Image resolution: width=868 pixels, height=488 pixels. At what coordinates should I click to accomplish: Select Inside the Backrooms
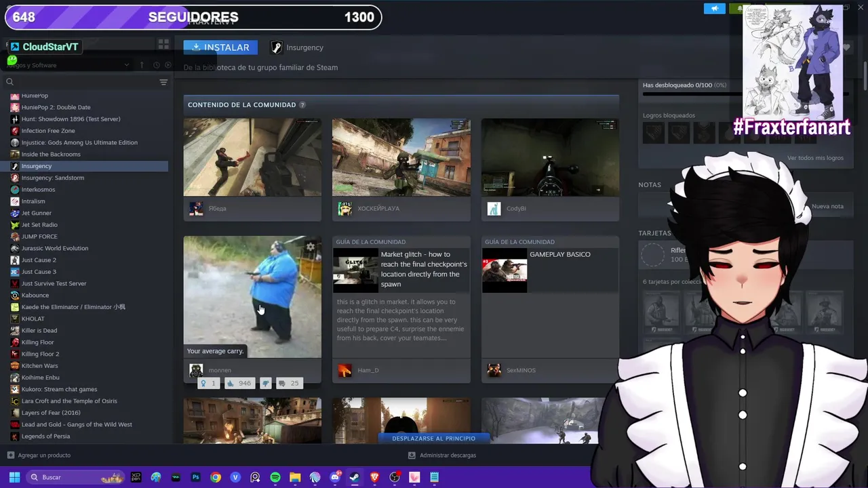51,154
